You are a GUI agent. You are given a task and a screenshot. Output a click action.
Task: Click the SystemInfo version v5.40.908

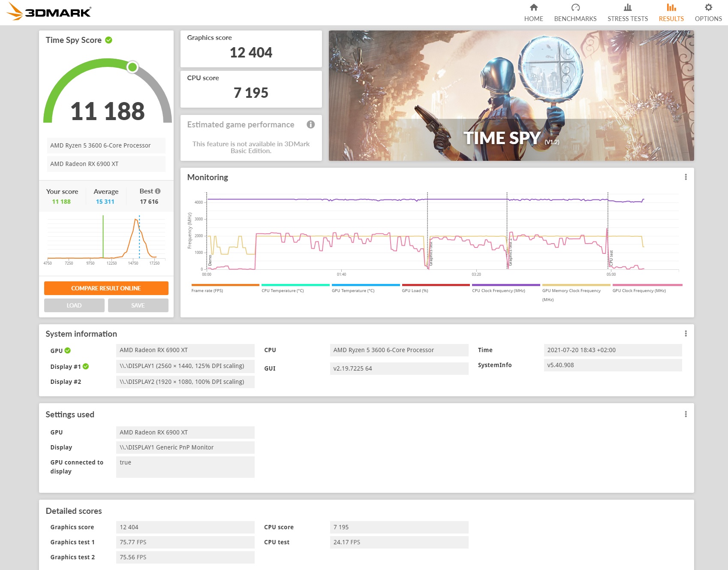(x=613, y=365)
